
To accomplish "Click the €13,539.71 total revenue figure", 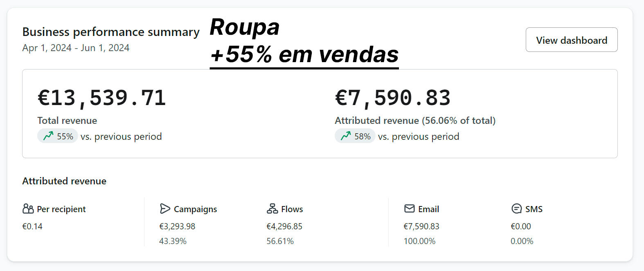I will click(102, 98).
